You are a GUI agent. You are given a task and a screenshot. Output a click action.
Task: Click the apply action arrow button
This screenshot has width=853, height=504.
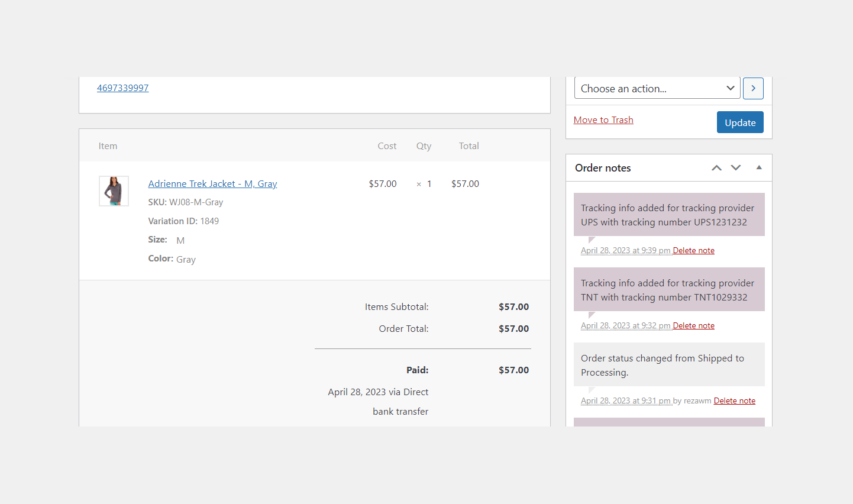click(x=753, y=88)
